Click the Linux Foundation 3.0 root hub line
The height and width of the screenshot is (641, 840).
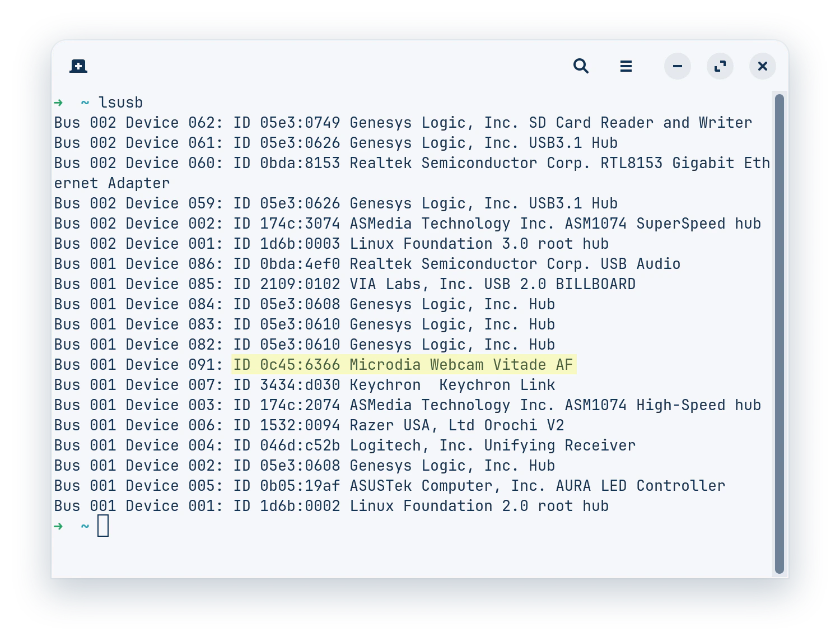coord(332,244)
